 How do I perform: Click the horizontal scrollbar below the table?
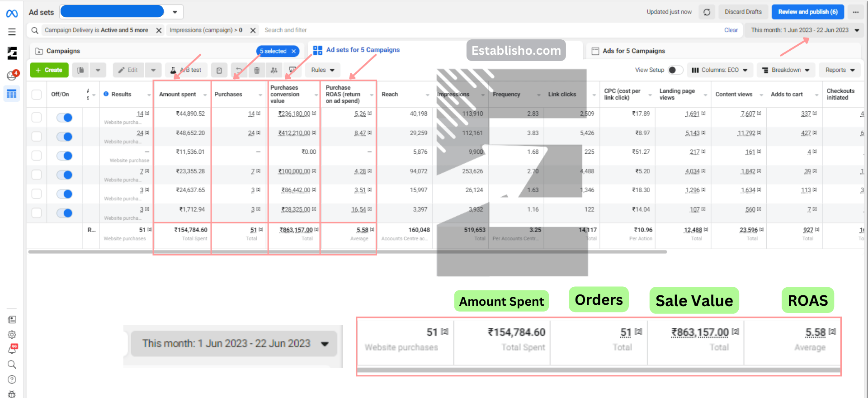pos(347,252)
